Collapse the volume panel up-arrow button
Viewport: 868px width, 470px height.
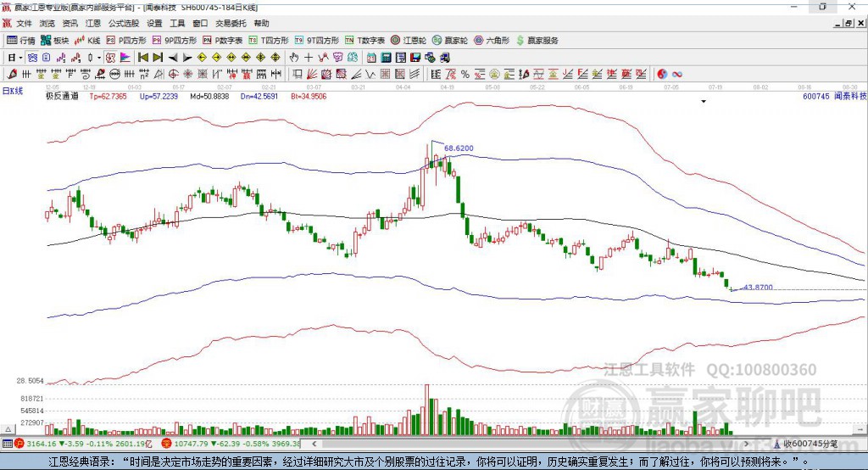(8, 429)
